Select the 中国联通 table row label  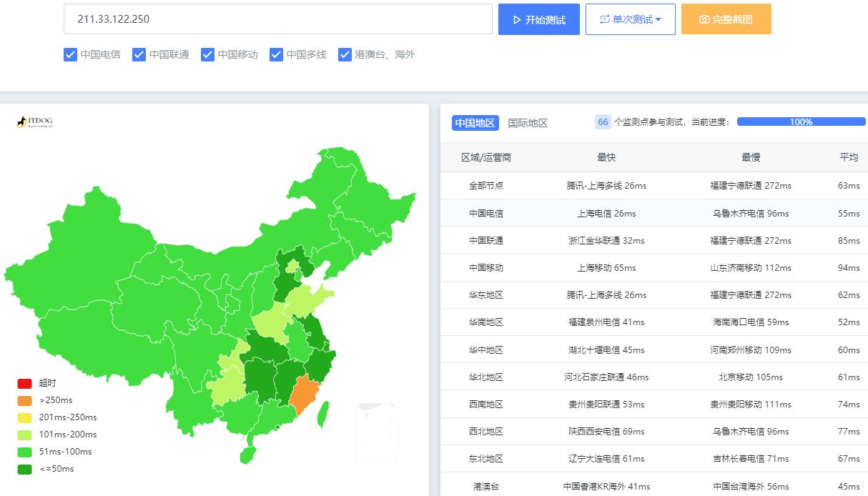click(x=486, y=240)
